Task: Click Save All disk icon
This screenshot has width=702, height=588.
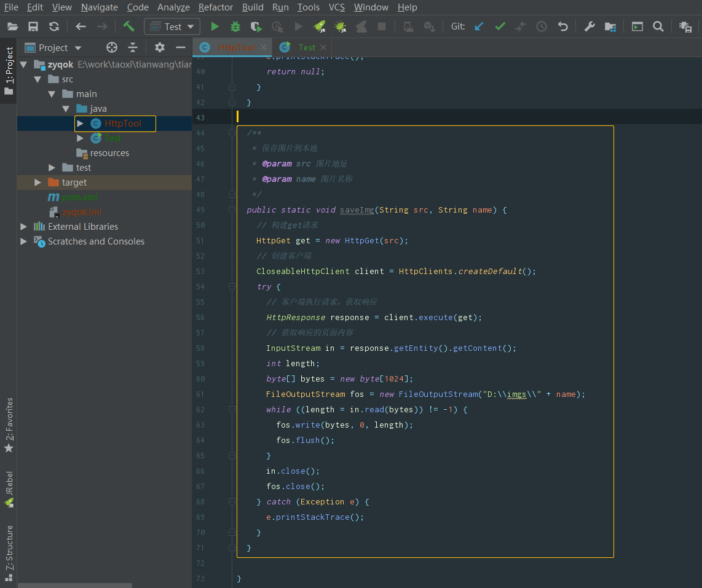Action: [33, 26]
